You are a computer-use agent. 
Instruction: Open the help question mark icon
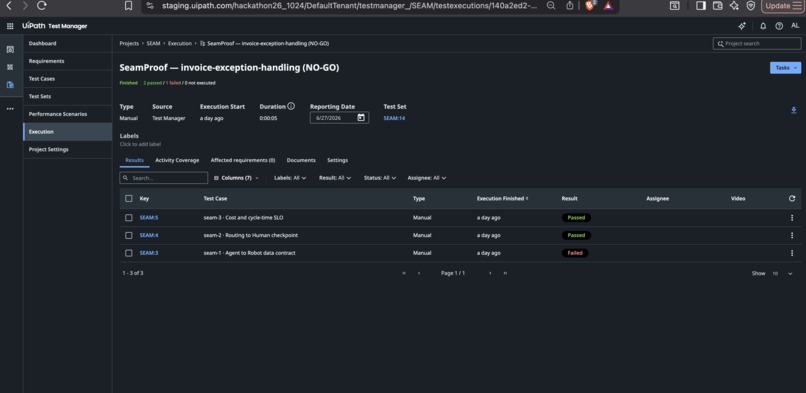[x=779, y=26]
